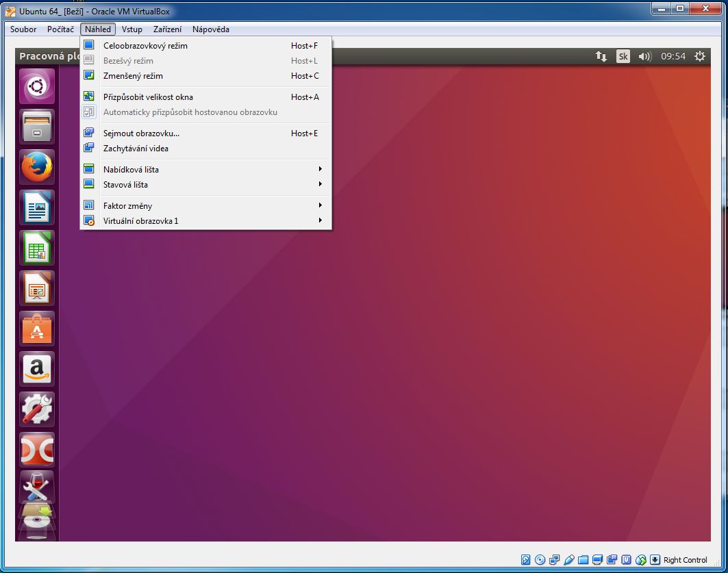Open the Ubuntu session gear menu

700,57
